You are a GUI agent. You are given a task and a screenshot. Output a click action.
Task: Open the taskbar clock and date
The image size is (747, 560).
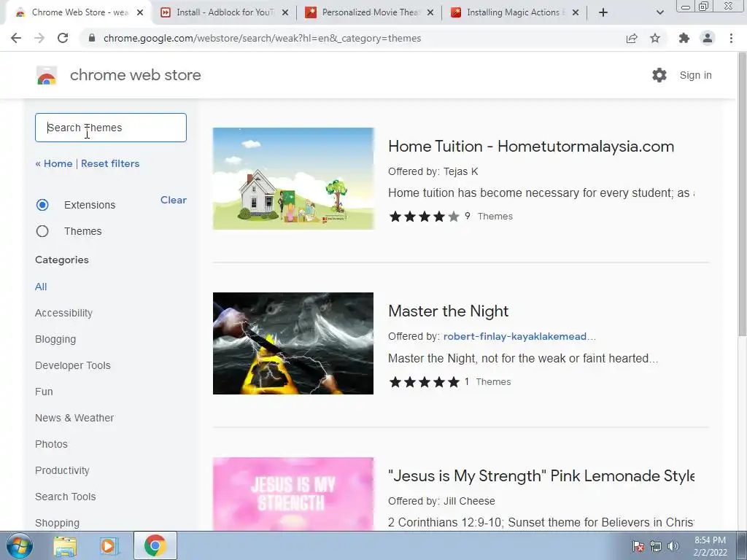tap(711, 546)
